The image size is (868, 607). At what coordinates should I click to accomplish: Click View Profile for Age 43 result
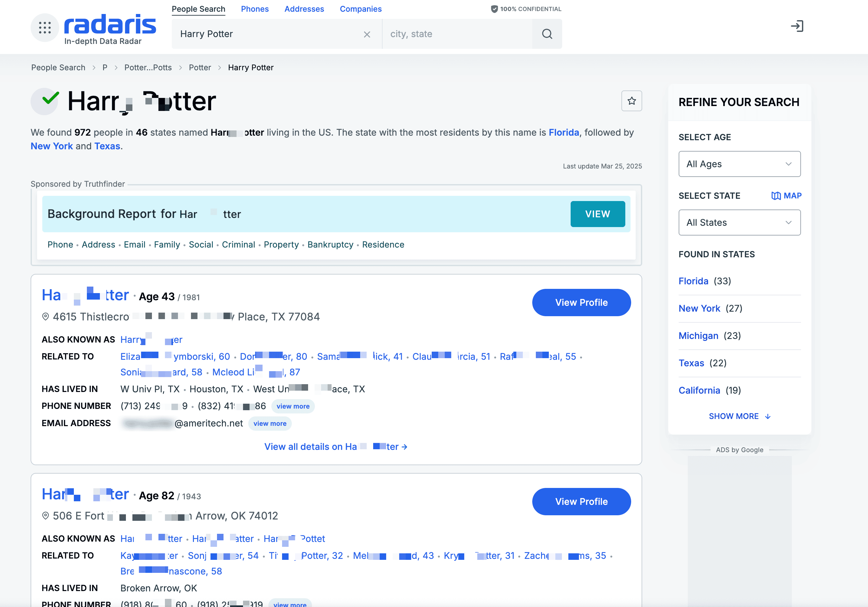click(581, 303)
